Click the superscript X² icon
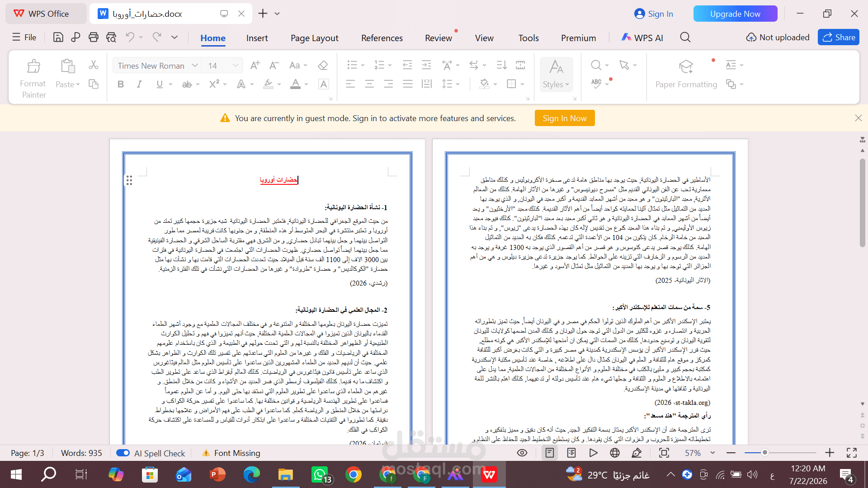Image resolution: width=868 pixels, height=488 pixels. 214,84
